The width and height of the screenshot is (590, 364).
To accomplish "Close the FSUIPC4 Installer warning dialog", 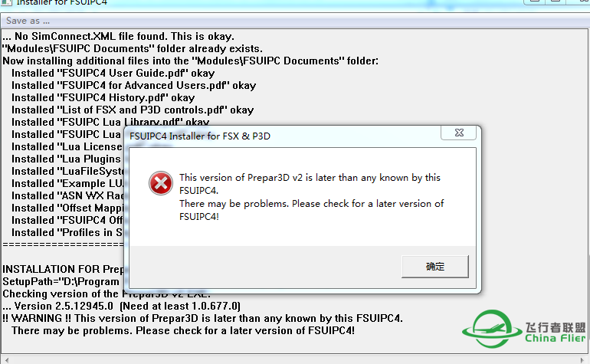I will pyautogui.click(x=459, y=133).
